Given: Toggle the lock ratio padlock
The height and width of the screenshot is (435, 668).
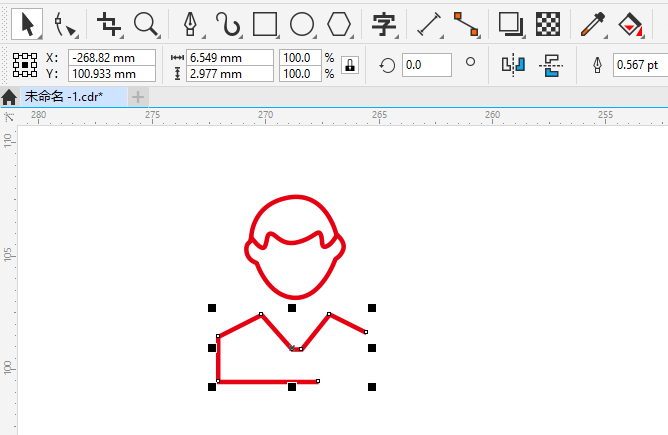Looking at the screenshot, I should point(350,65).
